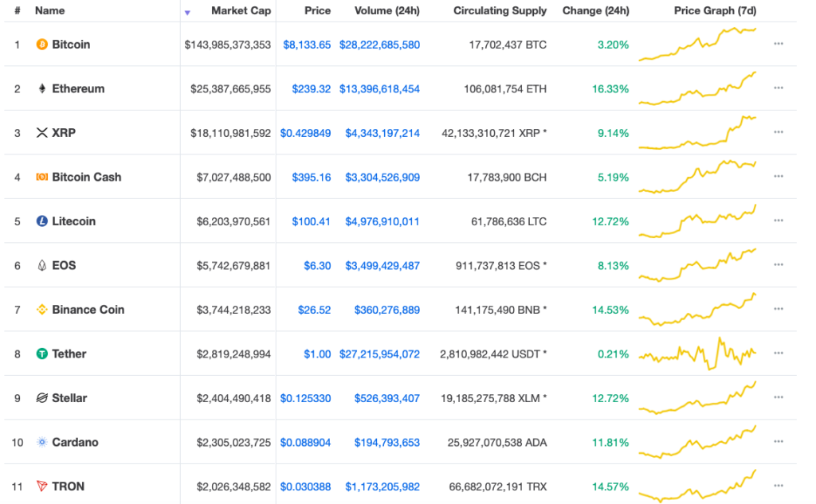This screenshot has height=504, width=816.
Task: Sort table by Change (24h) header
Action: pos(596,10)
